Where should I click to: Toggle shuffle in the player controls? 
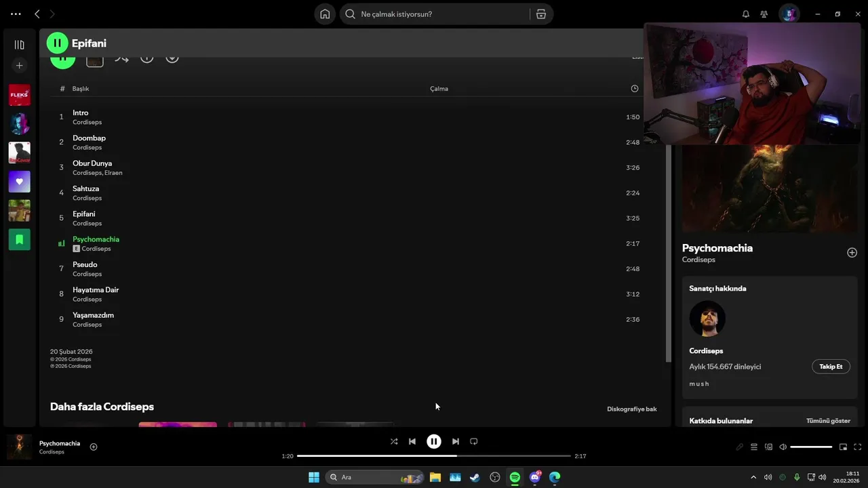click(394, 441)
